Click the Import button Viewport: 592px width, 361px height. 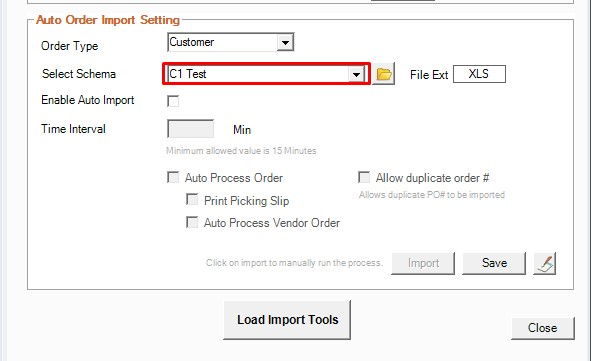pos(423,263)
